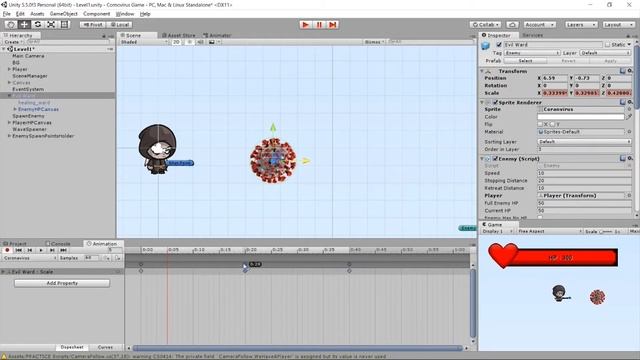640x360 pixels.
Task: Open the Sprite object picker circle
Action: 629,109
